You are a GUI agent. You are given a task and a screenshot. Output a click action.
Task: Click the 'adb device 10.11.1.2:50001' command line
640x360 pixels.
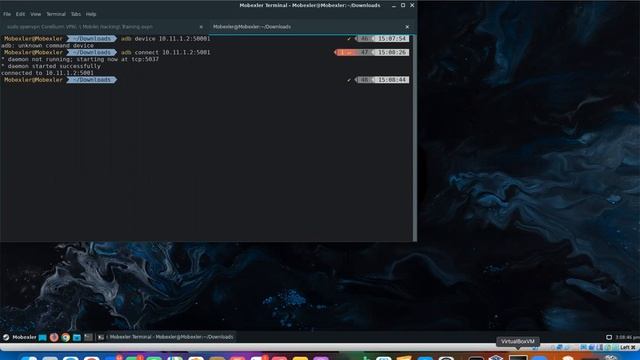[166, 38]
